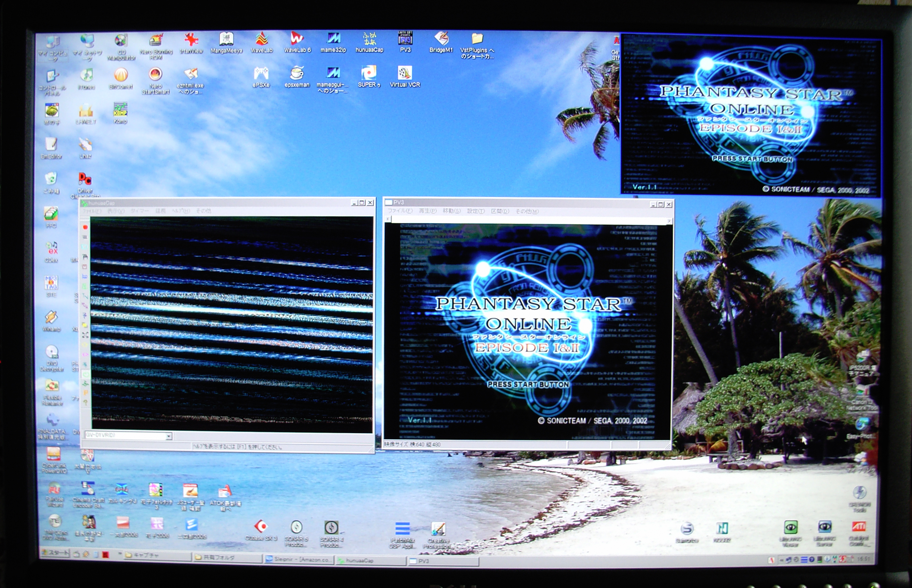
Task: Switch to the Sleipnir Amazon taskbar button
Action: [x=299, y=559]
